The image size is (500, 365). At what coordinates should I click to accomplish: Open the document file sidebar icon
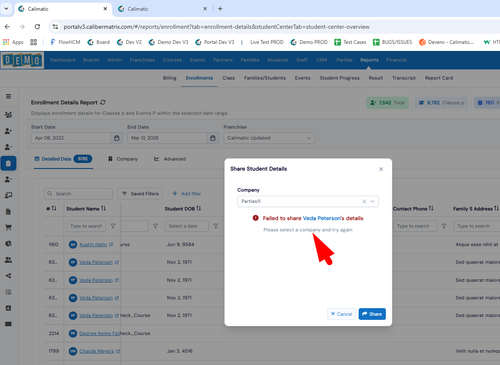[8, 212]
